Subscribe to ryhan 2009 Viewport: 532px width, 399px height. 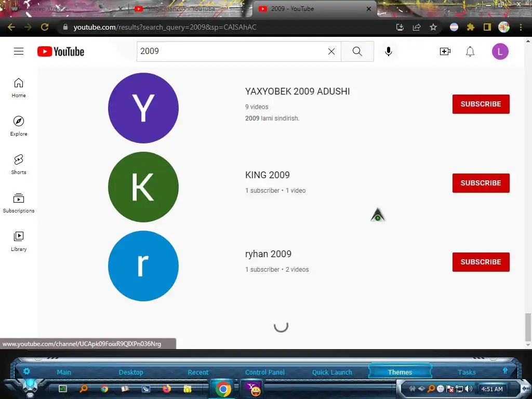pos(481,262)
